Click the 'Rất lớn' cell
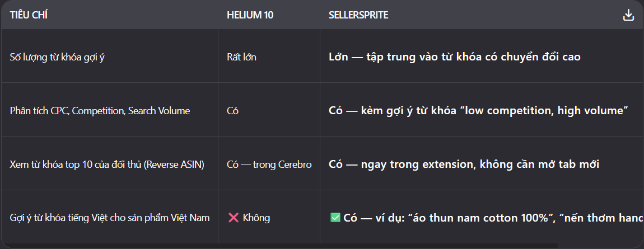The width and height of the screenshot is (644, 249). point(241,57)
